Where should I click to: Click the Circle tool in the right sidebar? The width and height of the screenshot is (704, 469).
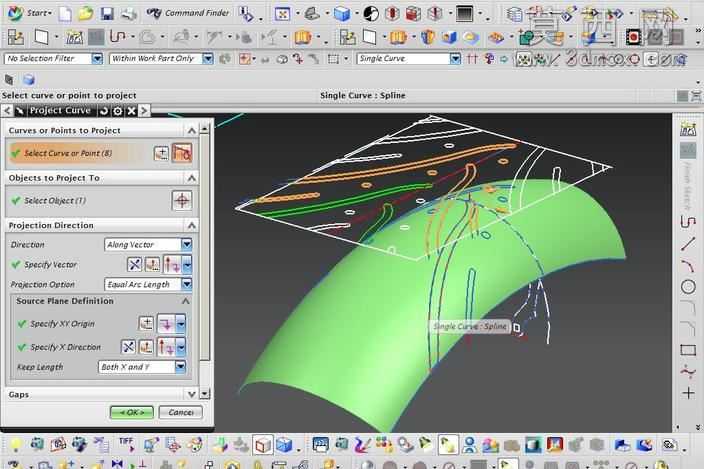[x=688, y=287]
